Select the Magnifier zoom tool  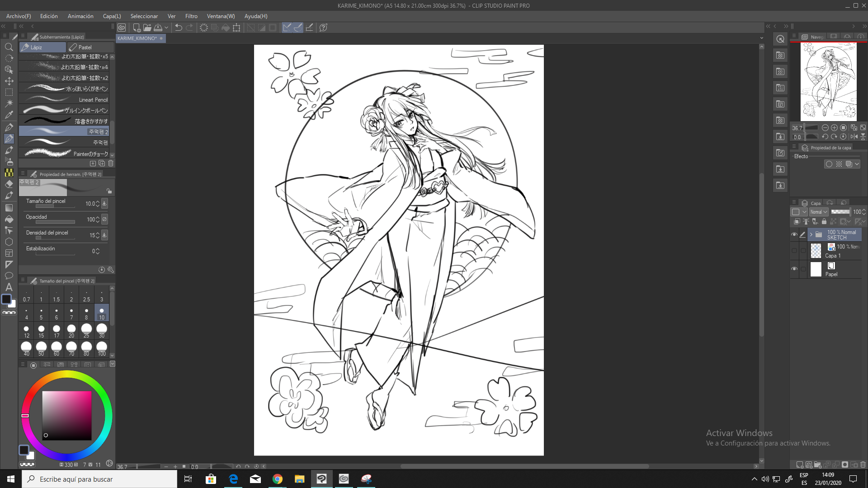9,47
